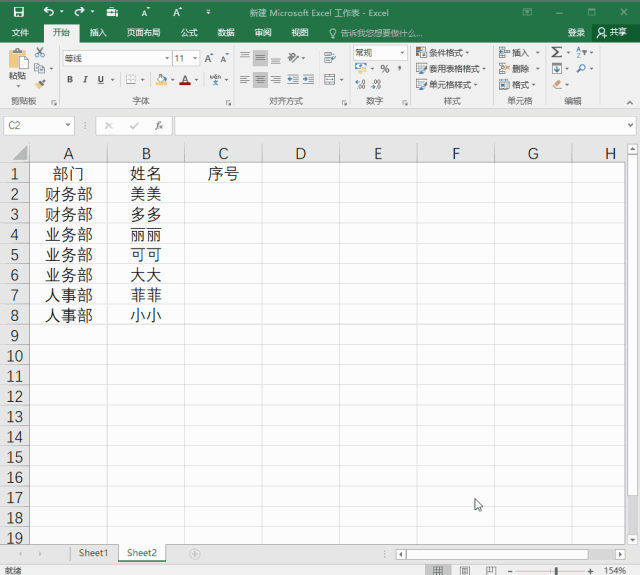
Task: Open Find and Select magnifier
Action: pyautogui.click(x=581, y=68)
